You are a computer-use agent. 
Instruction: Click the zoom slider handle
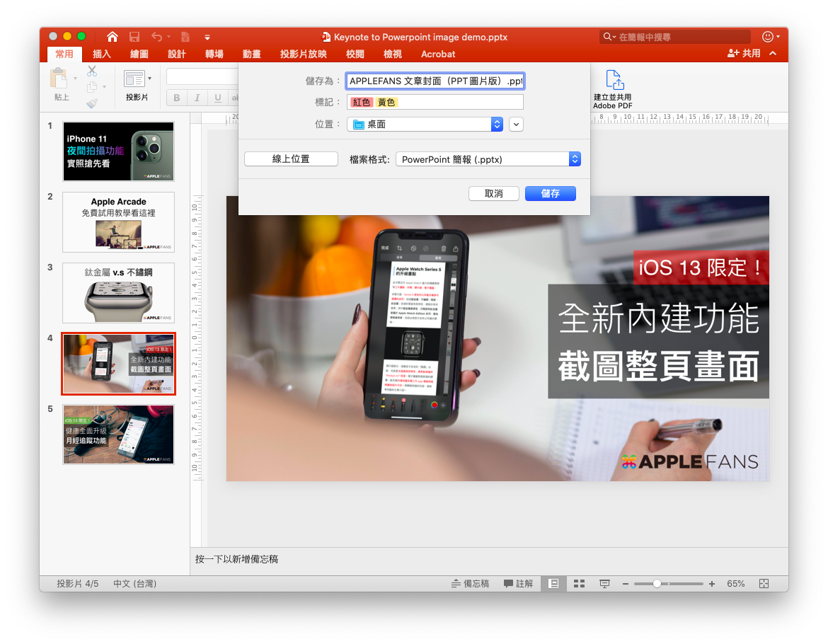(x=657, y=584)
